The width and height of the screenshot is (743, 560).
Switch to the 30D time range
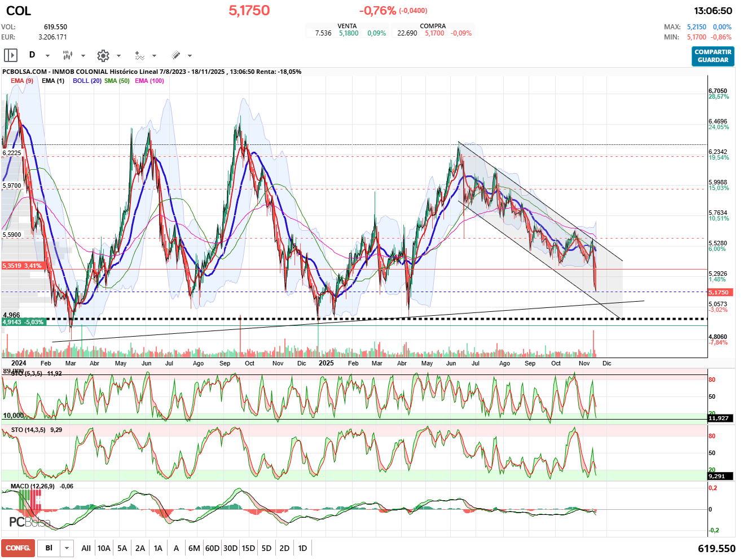230,548
